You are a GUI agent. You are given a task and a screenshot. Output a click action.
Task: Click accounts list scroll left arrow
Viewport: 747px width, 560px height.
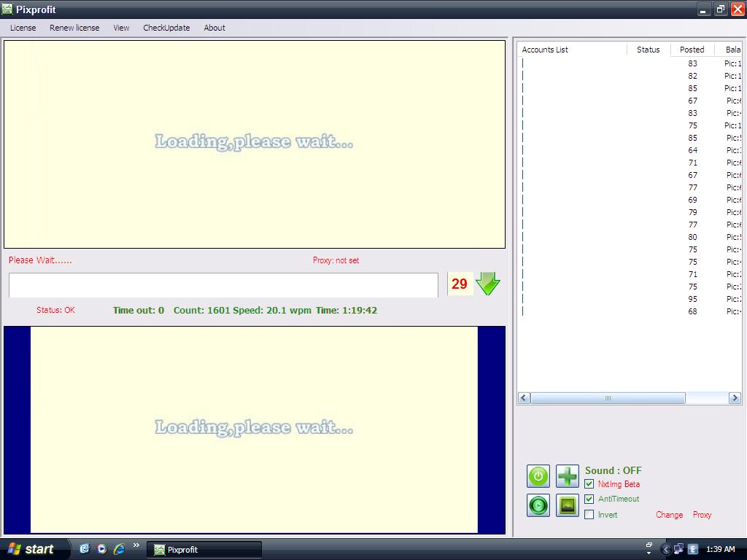click(524, 398)
